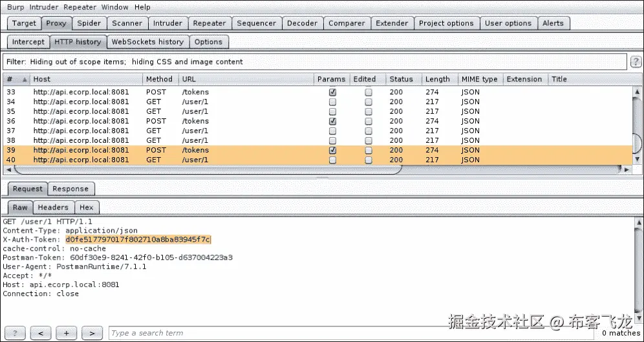This screenshot has width=644, height=342.
Task: Toggle Params checkbox in row 34
Action: pyautogui.click(x=333, y=102)
